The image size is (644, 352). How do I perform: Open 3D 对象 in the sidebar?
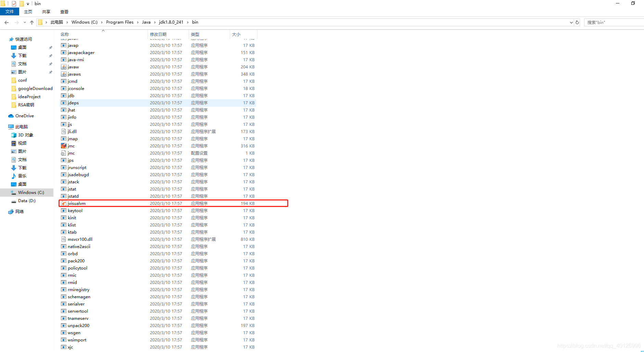pos(22,135)
